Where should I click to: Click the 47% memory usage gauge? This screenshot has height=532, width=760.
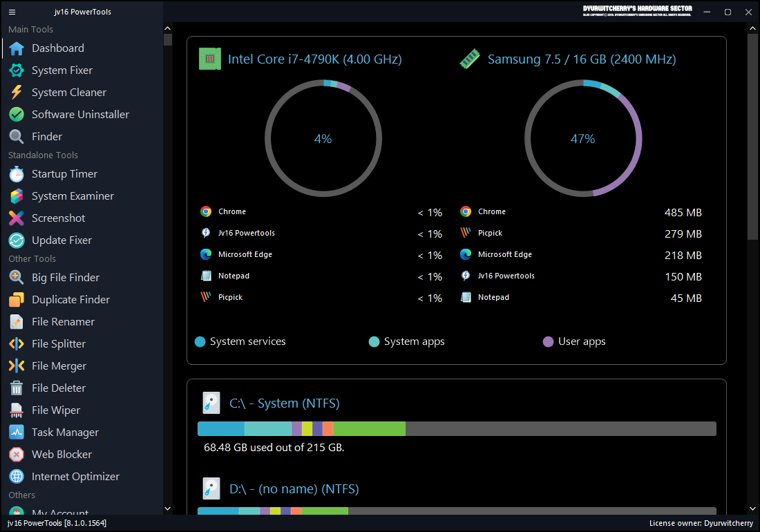pos(583,139)
